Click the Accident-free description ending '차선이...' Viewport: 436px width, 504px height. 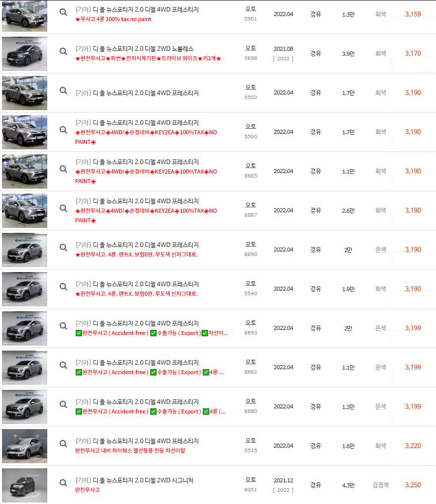click(152, 333)
